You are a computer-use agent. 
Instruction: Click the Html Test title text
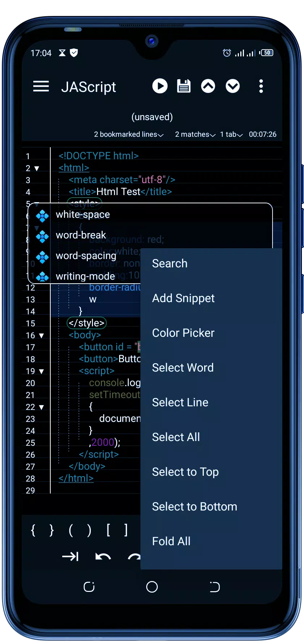click(118, 192)
